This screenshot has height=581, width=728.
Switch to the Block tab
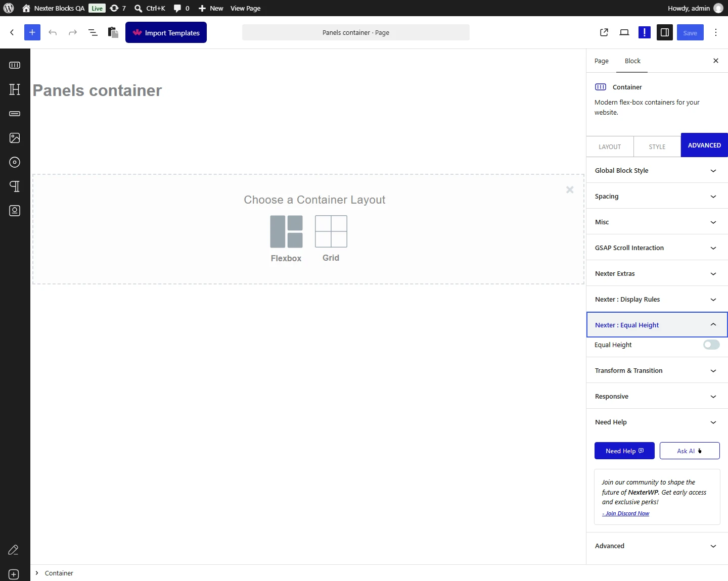tap(632, 61)
